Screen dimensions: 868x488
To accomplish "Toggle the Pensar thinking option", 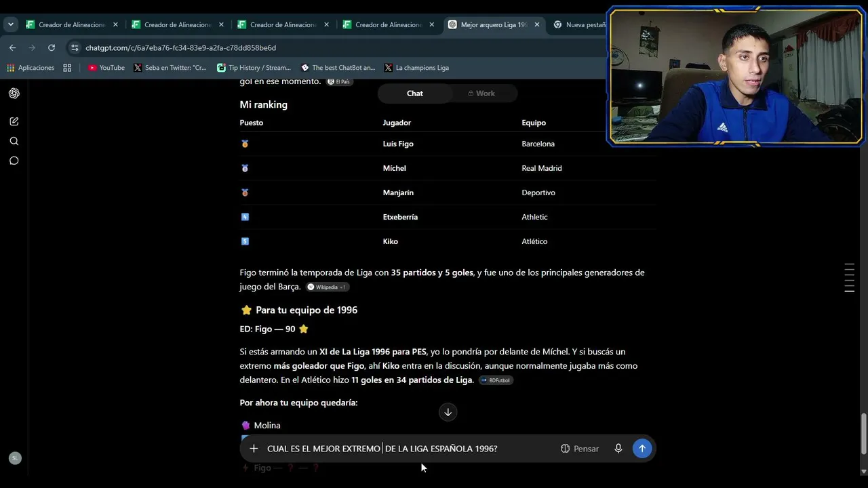I will click(580, 449).
